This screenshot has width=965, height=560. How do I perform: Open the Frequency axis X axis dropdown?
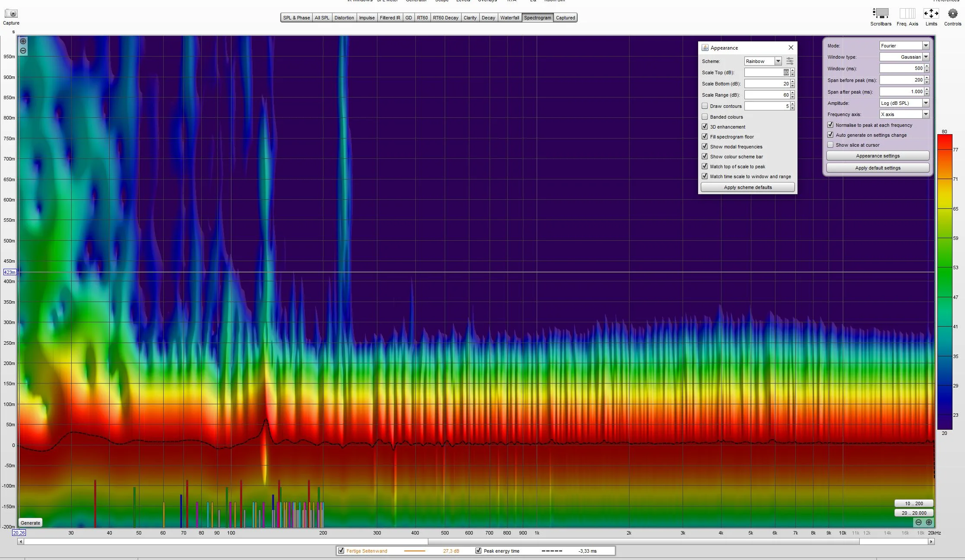[x=904, y=114]
